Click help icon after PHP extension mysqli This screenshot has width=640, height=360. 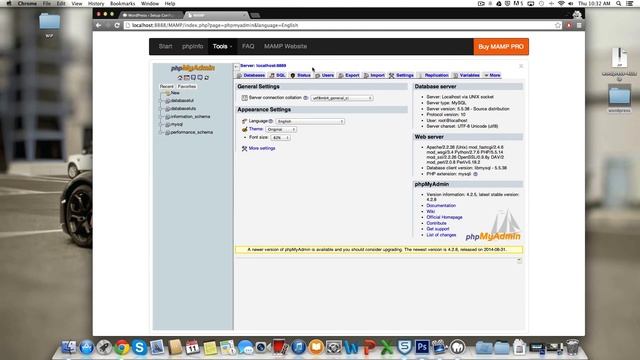(475, 174)
